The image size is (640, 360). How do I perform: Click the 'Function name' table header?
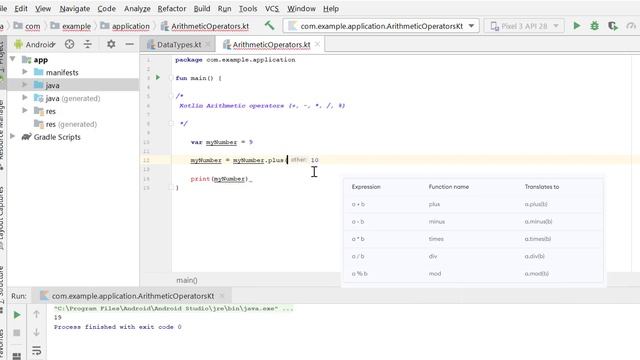tap(449, 187)
